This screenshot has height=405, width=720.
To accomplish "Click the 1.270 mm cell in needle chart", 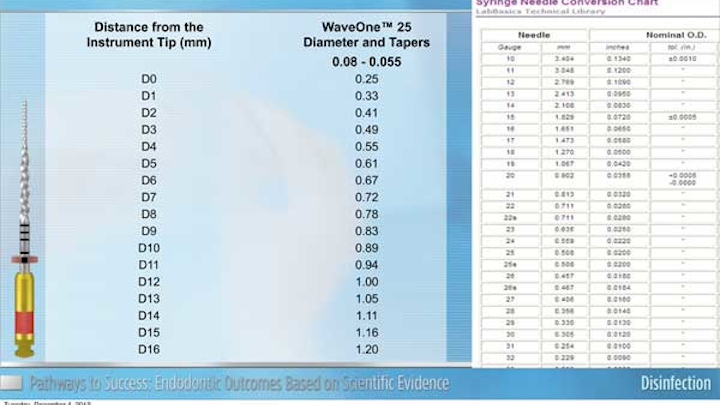I will [564, 152].
